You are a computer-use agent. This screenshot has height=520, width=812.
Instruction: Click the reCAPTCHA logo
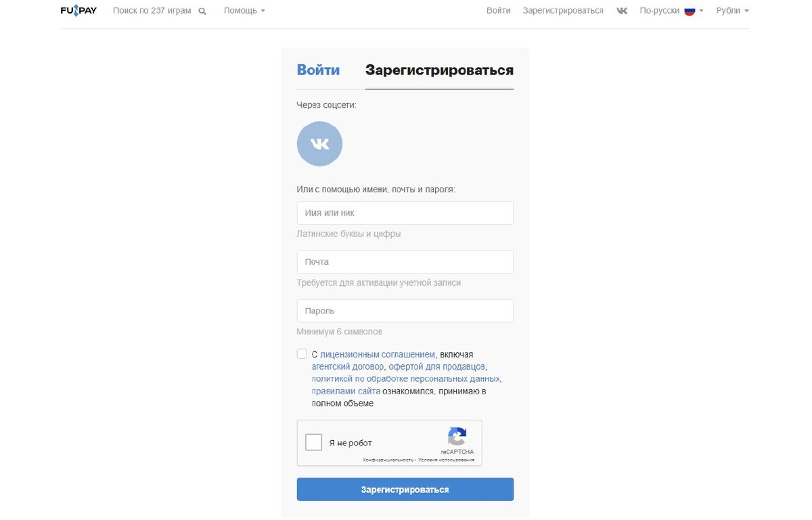457,437
